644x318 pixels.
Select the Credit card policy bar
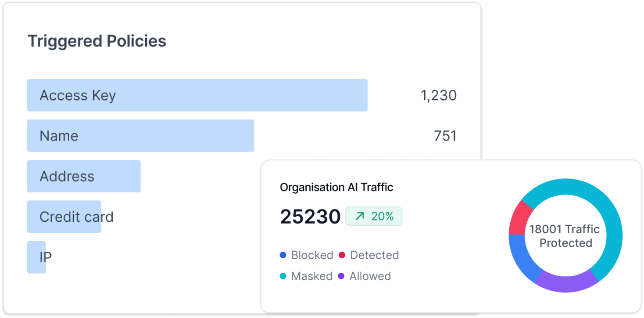(x=64, y=217)
